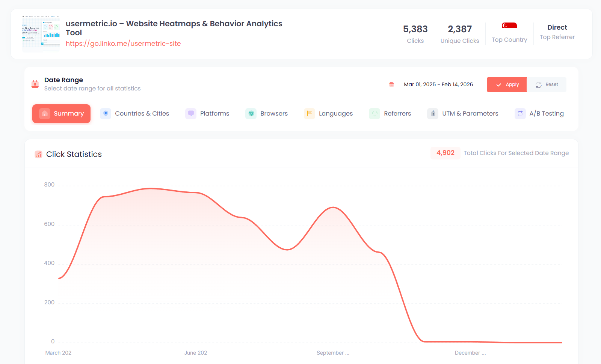This screenshot has height=364, width=601.
Task: Select the Countries & Cities globe icon
Action: 105,113
